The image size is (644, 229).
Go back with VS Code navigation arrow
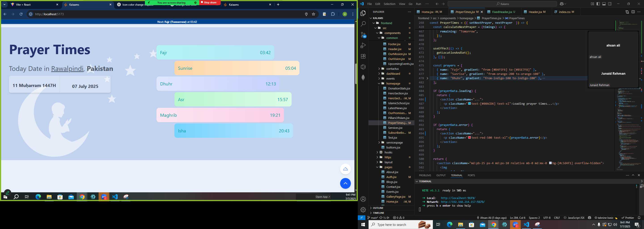point(437,4)
